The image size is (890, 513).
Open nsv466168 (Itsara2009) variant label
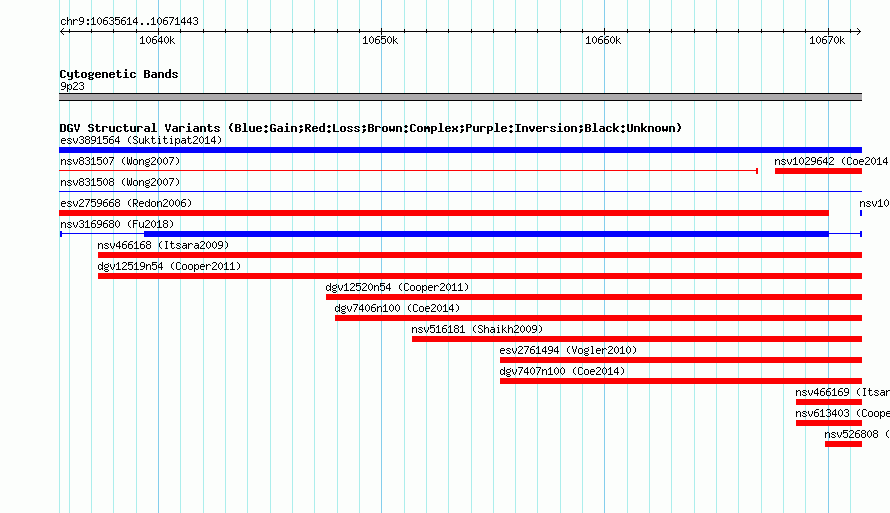point(163,245)
